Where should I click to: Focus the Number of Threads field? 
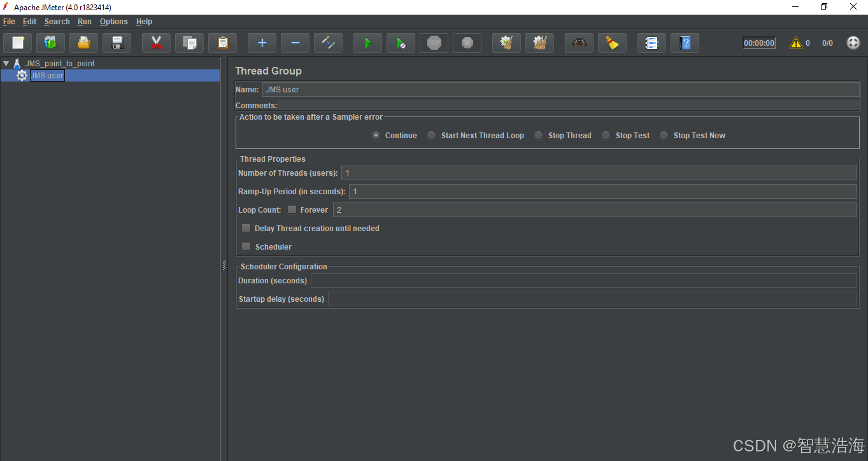coord(599,173)
